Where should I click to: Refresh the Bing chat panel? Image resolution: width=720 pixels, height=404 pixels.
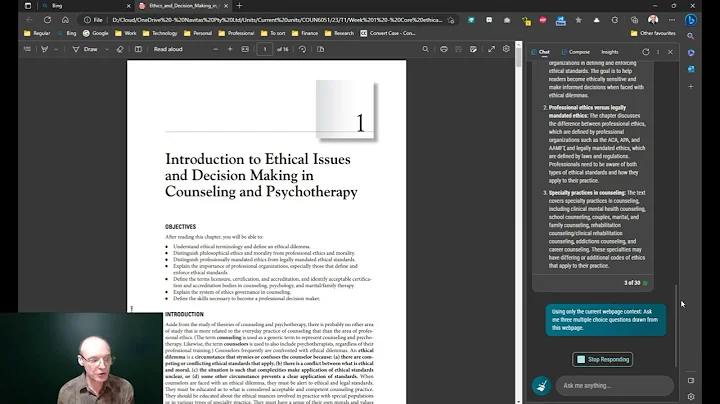(646, 52)
